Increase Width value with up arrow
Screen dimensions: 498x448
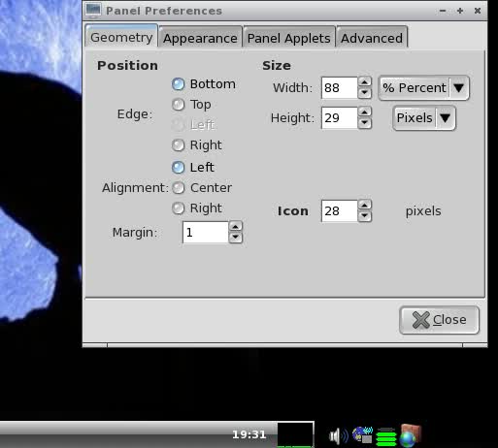pos(365,82)
